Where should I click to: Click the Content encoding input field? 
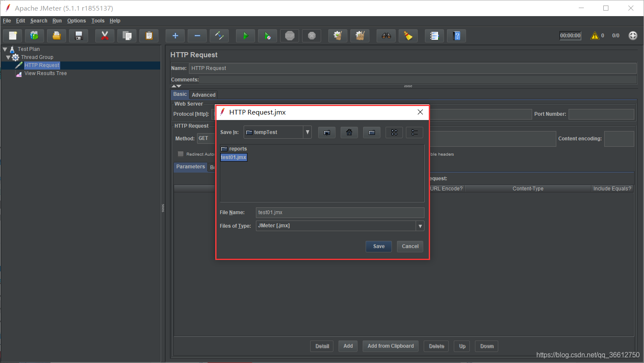click(619, 139)
